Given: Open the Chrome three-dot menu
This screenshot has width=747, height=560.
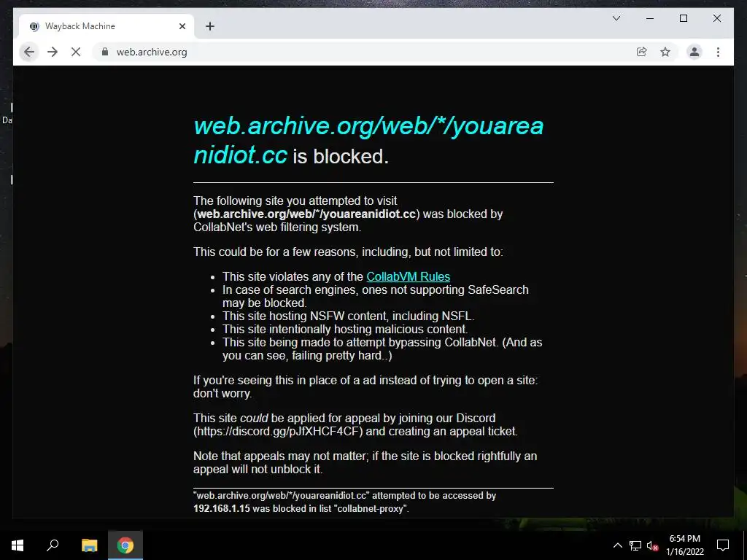Looking at the screenshot, I should (x=718, y=52).
